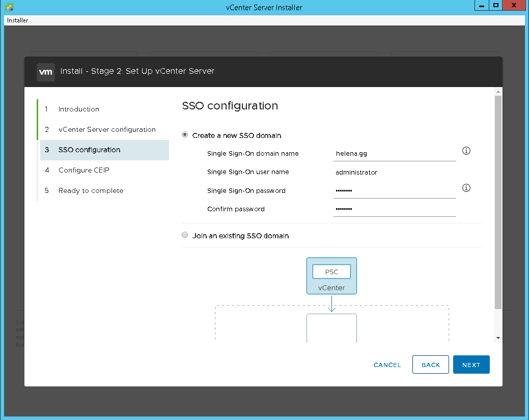The image size is (529, 420).
Task: Open vCenter Server configuration step
Action: click(x=107, y=129)
